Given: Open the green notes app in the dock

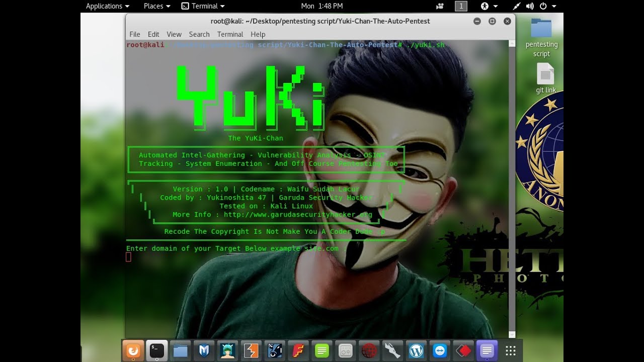Looking at the screenshot, I should pos(322,350).
